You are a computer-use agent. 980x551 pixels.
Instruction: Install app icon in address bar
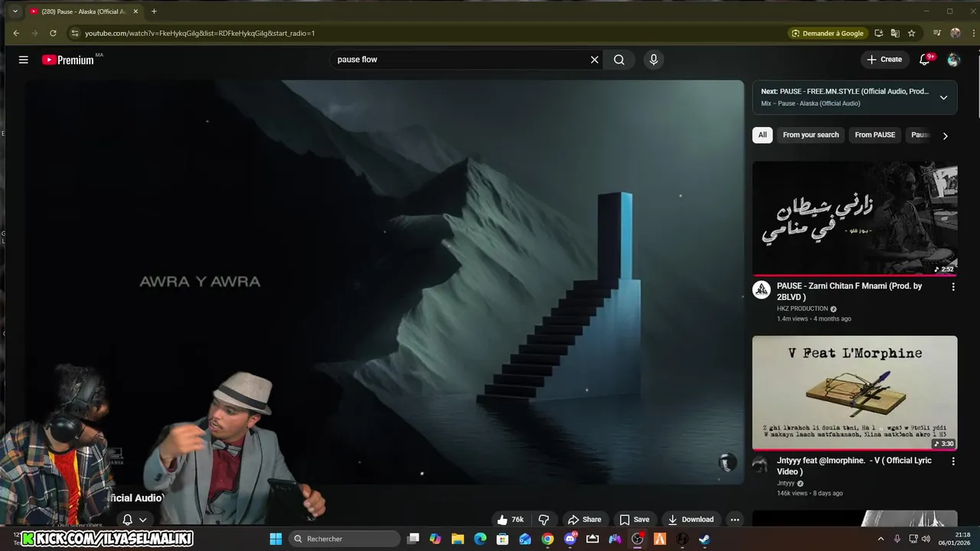[878, 33]
